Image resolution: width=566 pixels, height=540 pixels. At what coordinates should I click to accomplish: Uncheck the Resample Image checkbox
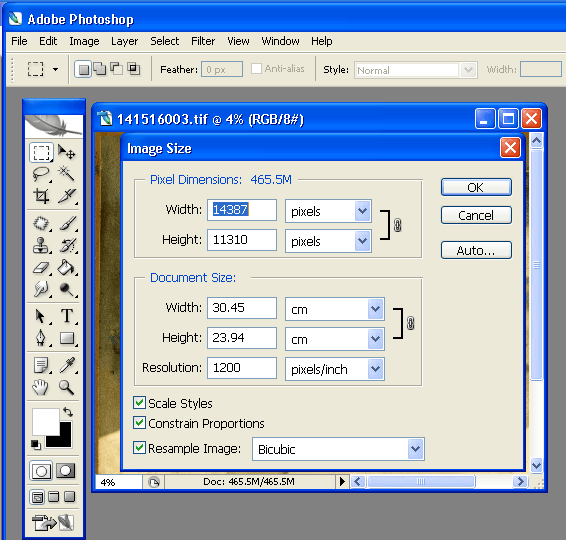pos(139,448)
